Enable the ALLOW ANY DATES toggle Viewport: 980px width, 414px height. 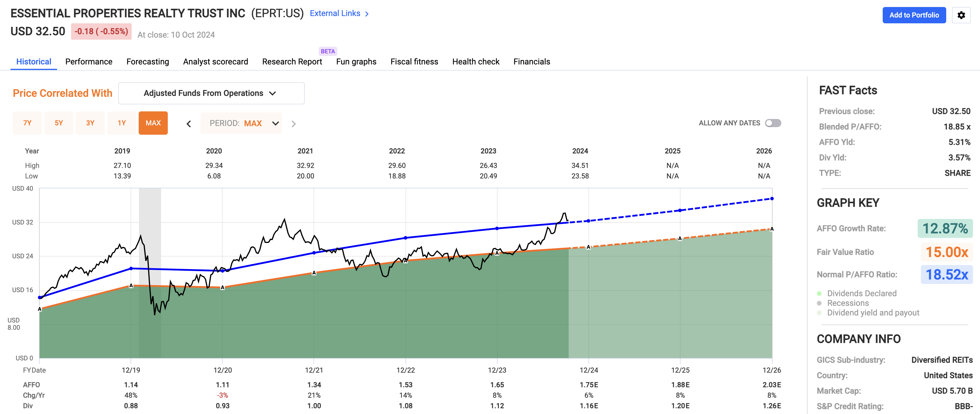pos(773,123)
